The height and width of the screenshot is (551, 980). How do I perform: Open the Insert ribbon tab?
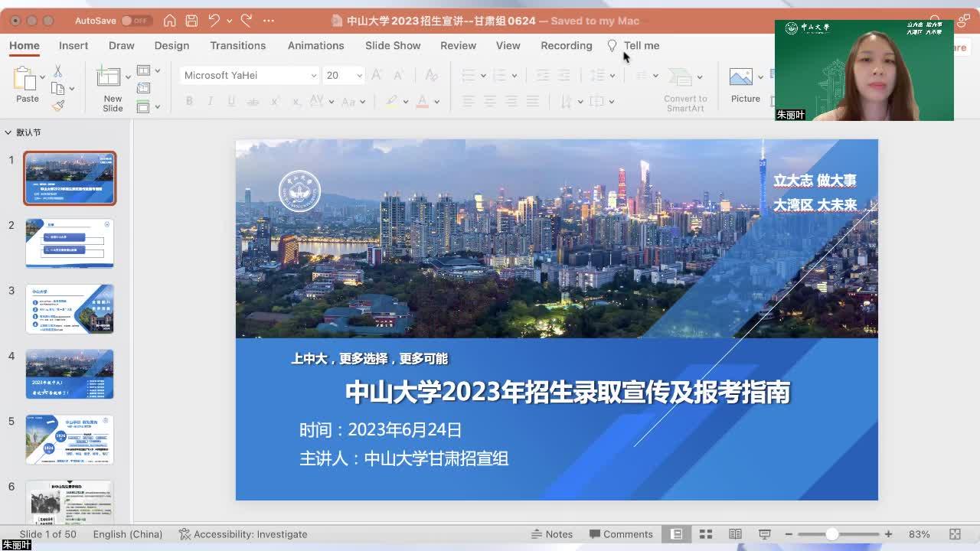pyautogui.click(x=73, y=45)
